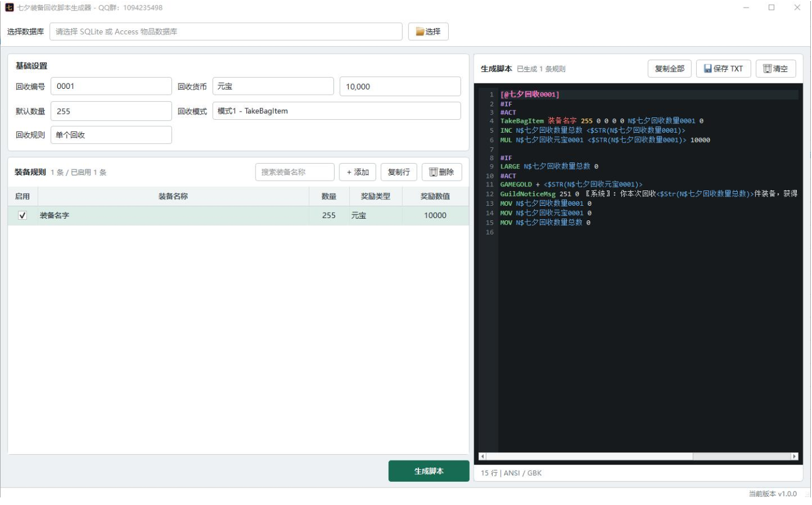This screenshot has width=812, height=505.
Task: Click the horizontal scrollbar thumb in code editor
Action: tap(589, 456)
